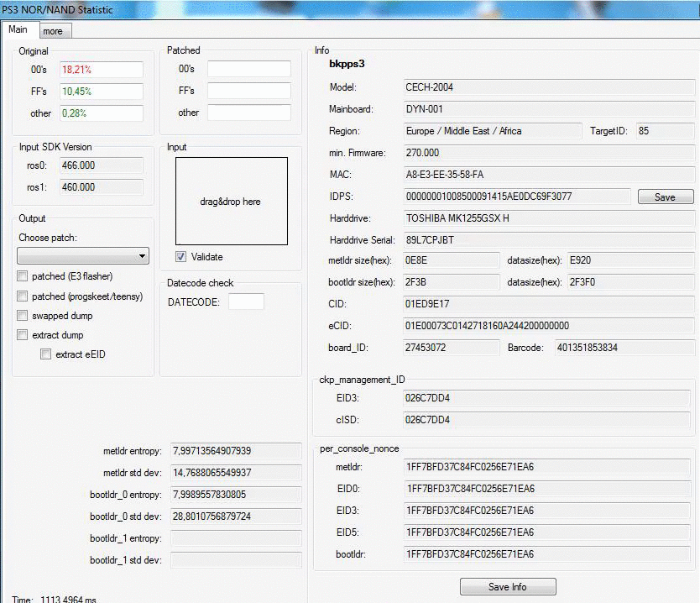Viewport: 700px width, 603px height.
Task: Open the Choose patch dropdown
Action: (83, 256)
